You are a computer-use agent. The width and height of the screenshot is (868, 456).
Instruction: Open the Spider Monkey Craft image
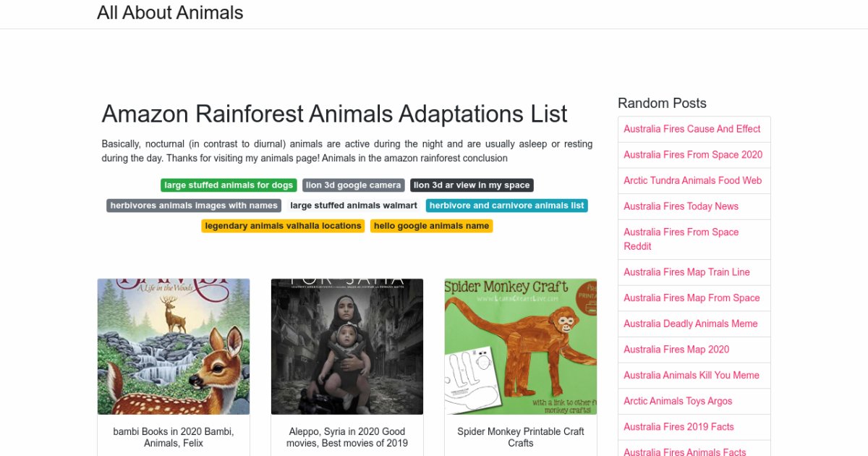[x=521, y=346]
